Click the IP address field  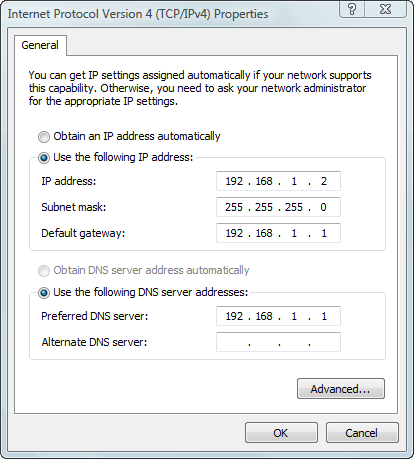tap(278, 181)
